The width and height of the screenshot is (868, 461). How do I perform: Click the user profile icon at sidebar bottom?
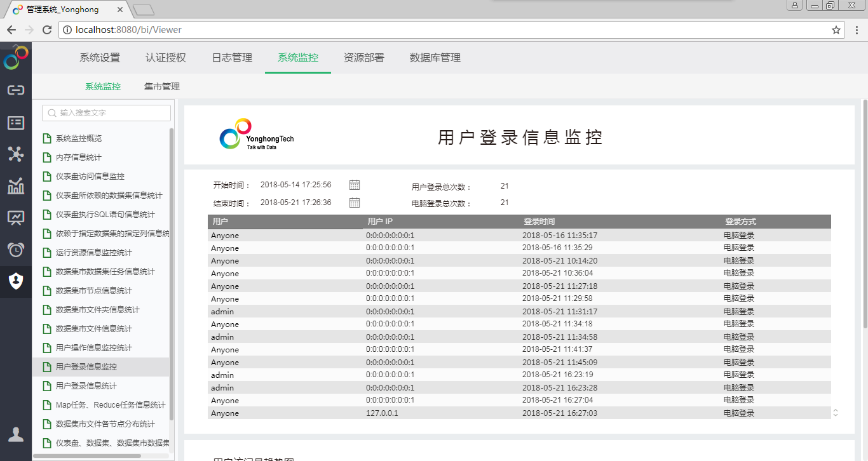pos(15,435)
